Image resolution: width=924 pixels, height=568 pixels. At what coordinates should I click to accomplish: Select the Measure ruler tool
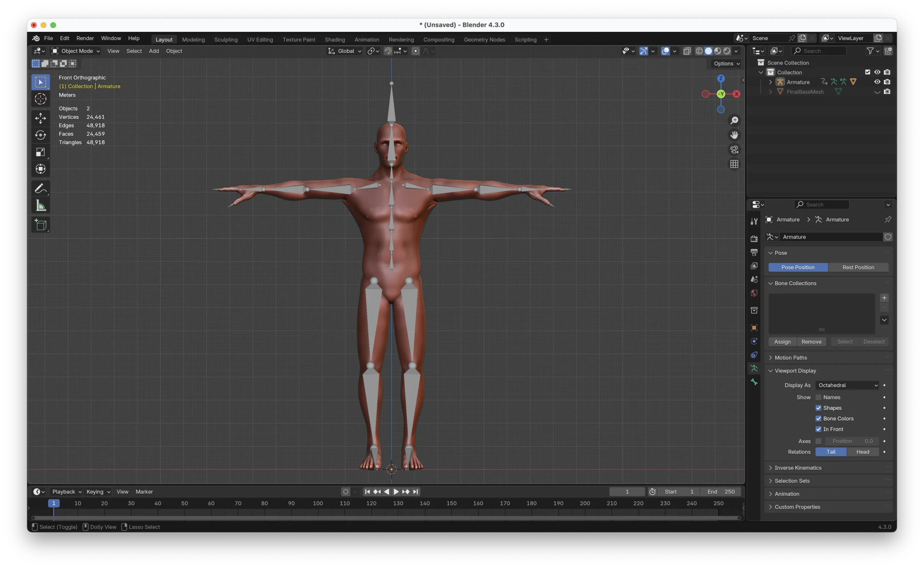(x=40, y=206)
